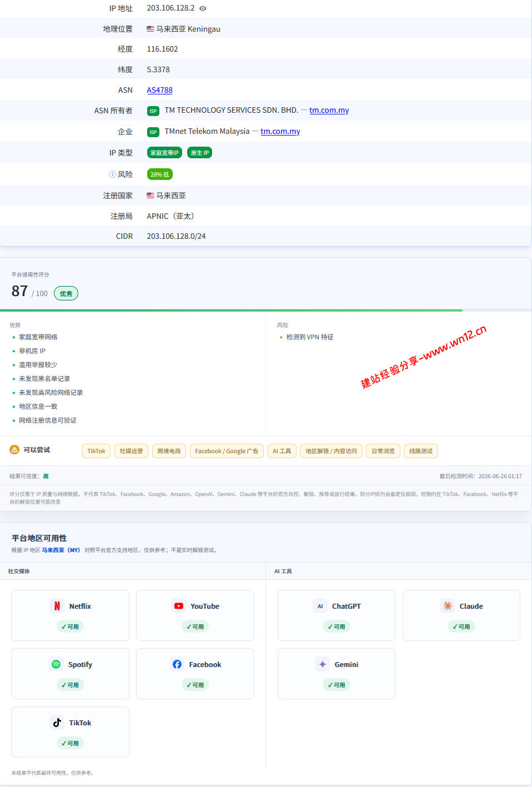
Task: Click the 马来西亚 Keningau location text
Action: 188,29
